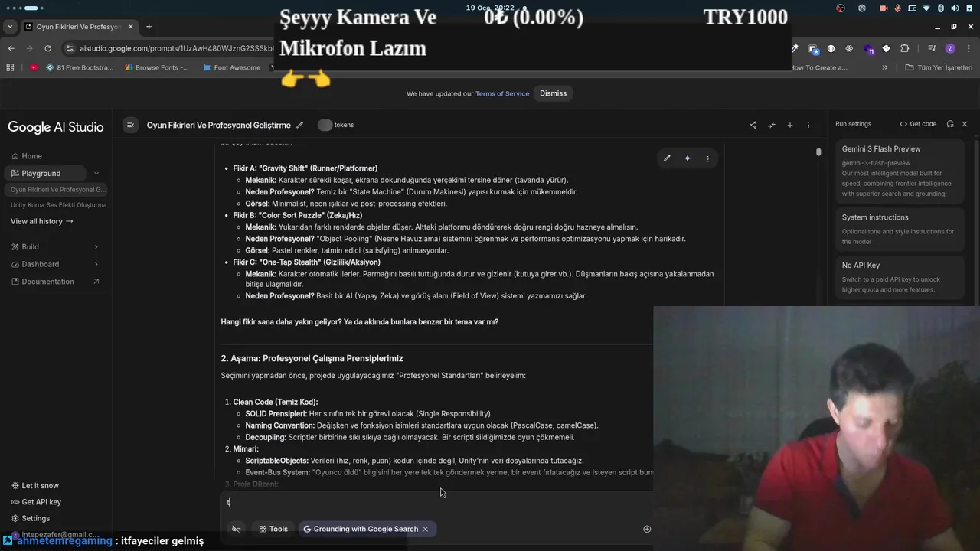This screenshot has height=551, width=980.
Task: Reload the page
Action: tap(47, 48)
